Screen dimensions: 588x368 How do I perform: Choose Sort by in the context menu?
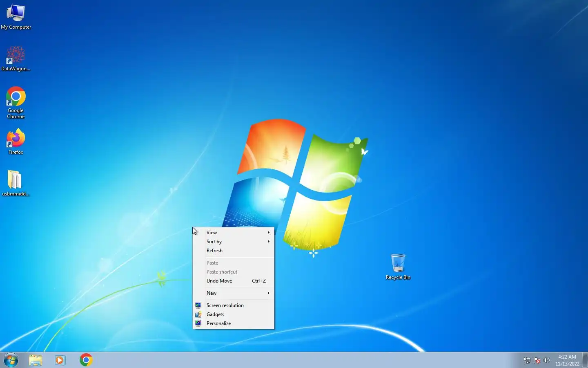pos(233,242)
